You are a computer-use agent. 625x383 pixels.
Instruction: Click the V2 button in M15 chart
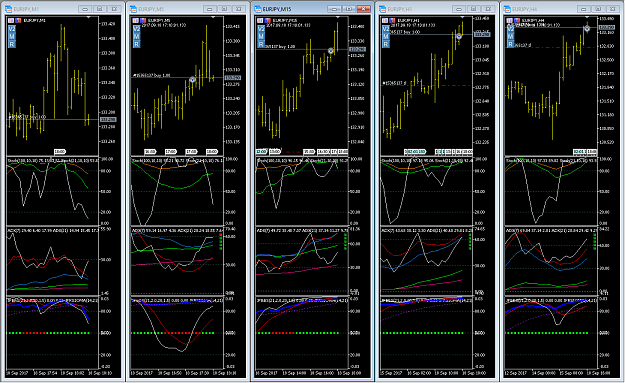[261, 29]
